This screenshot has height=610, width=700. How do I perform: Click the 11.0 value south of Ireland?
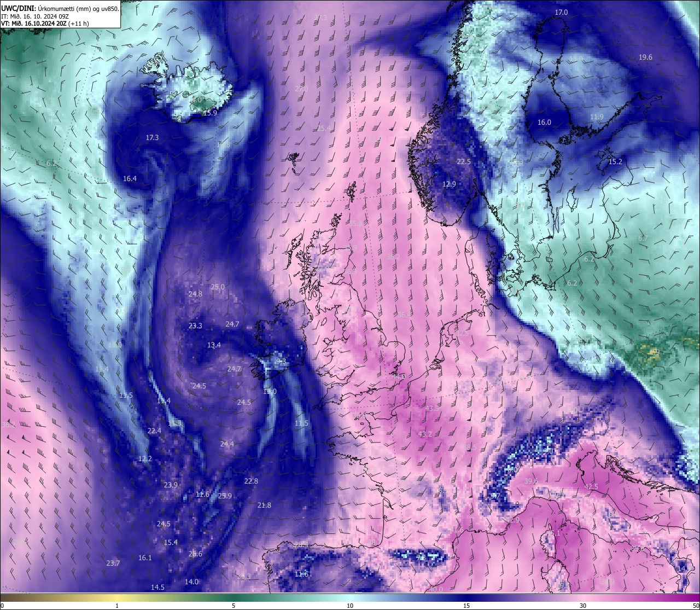[270, 392]
